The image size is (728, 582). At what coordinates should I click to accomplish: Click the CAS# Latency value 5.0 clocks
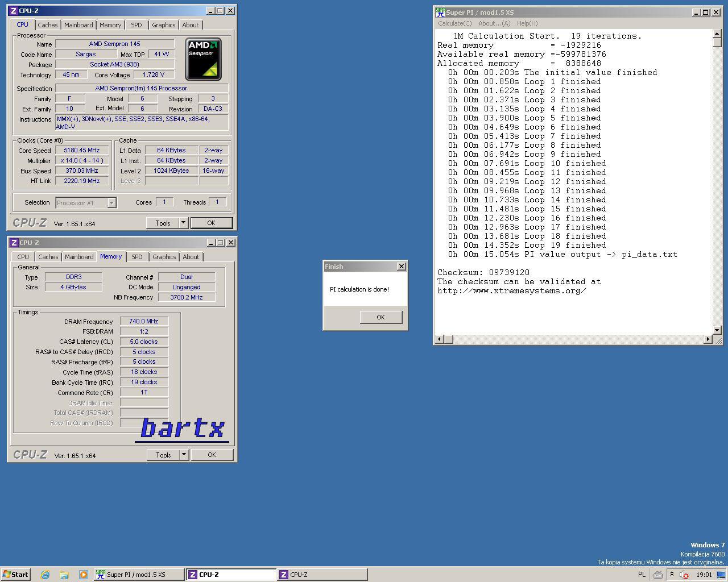coord(144,342)
